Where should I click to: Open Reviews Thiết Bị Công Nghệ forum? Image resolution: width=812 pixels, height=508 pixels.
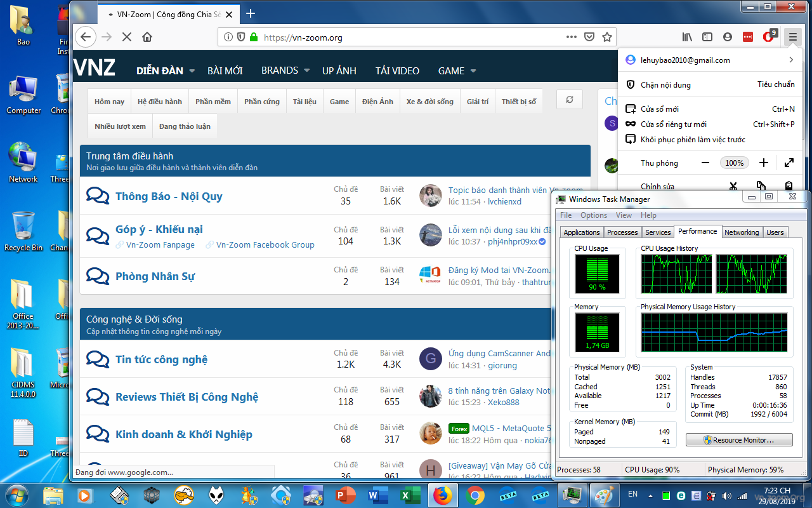(x=187, y=397)
